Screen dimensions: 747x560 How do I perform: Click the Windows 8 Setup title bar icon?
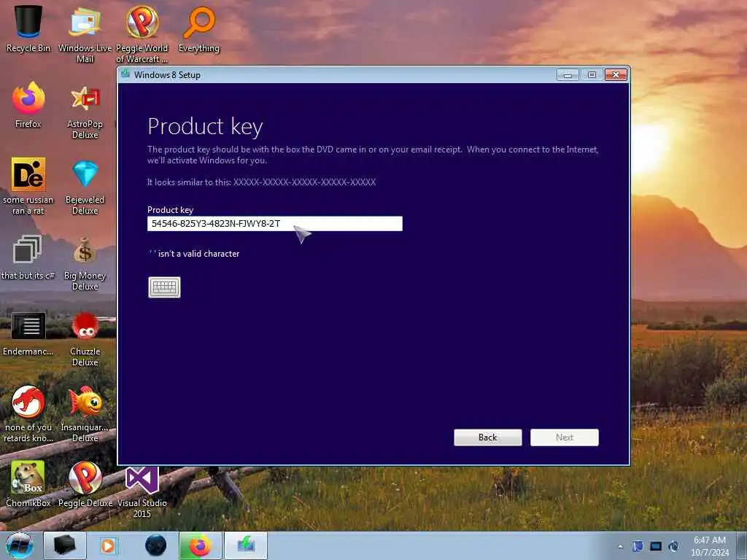tap(125, 74)
